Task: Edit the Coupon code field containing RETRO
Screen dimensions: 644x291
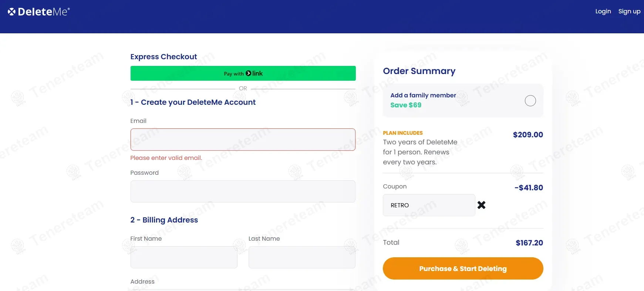Action: click(429, 205)
